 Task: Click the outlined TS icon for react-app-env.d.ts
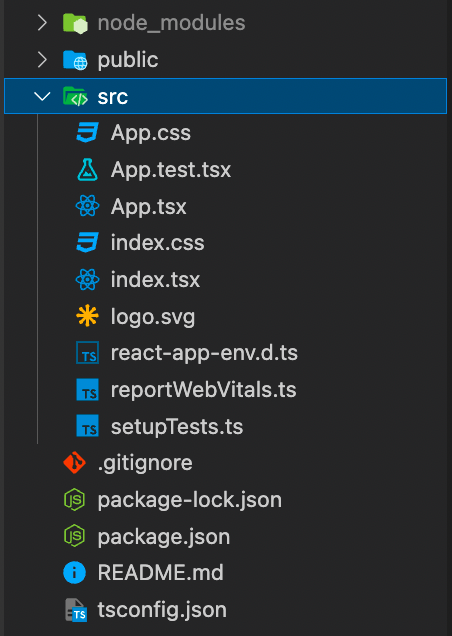87,353
